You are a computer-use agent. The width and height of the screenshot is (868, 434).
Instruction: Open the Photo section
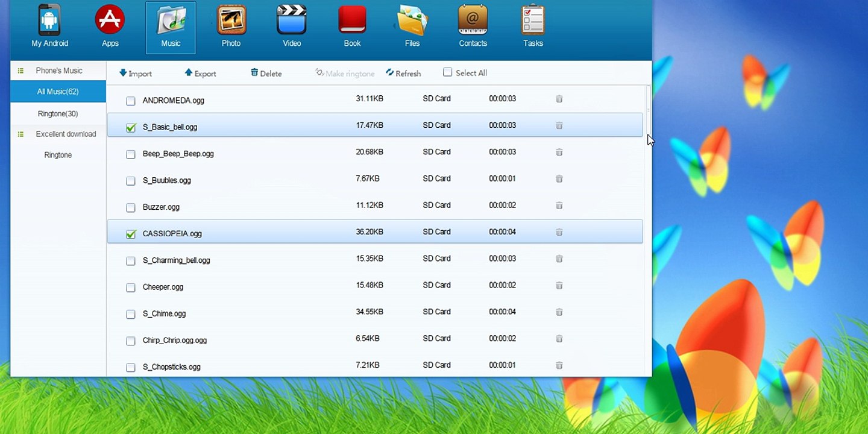coord(231,27)
